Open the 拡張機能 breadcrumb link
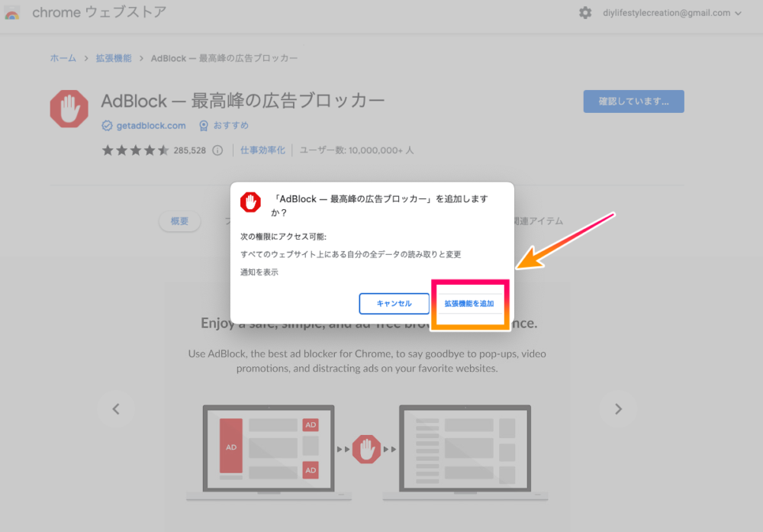This screenshot has height=532, width=763. coord(114,58)
